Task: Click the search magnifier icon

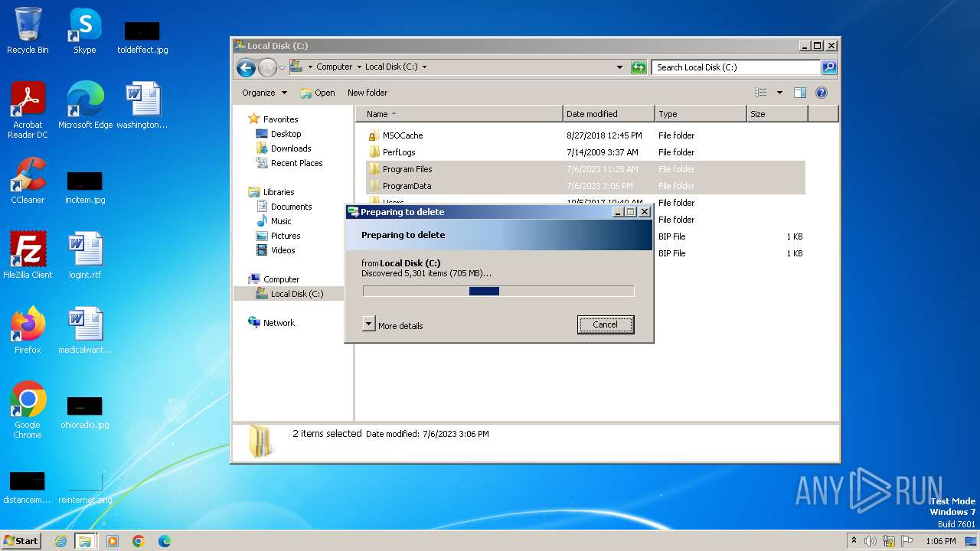Action: 829,67
